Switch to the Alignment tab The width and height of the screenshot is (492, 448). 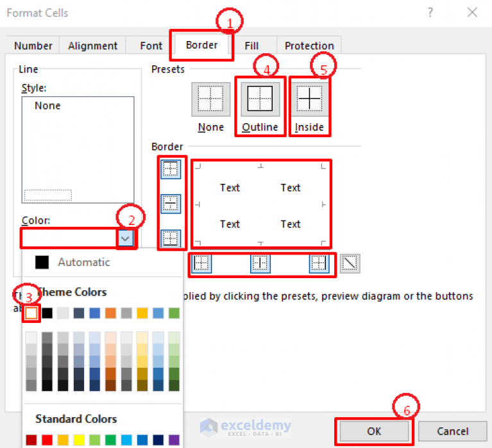92,46
